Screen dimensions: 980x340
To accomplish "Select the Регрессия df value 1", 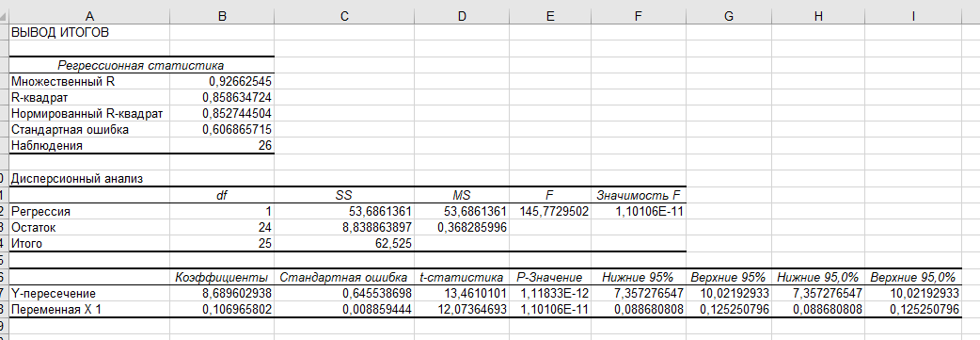I will (x=222, y=211).
